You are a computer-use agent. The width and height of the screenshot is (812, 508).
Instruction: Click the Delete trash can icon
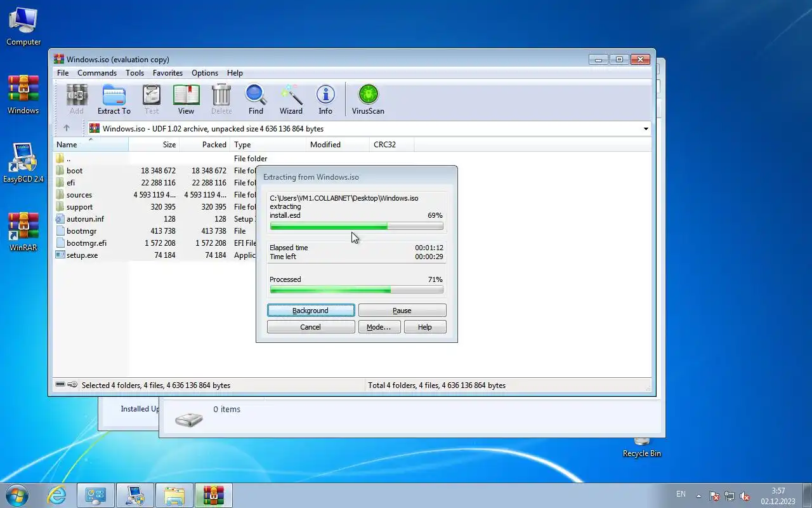point(221,100)
